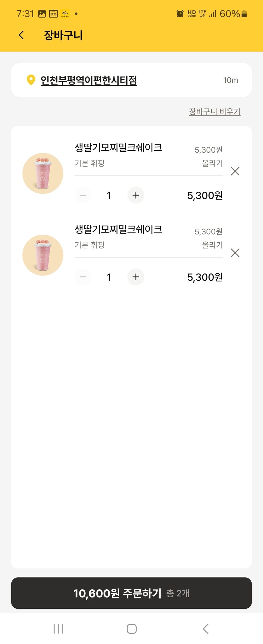263x644 pixels.
Task: Increase quantity of first milkshake item
Action: pyautogui.click(x=136, y=195)
